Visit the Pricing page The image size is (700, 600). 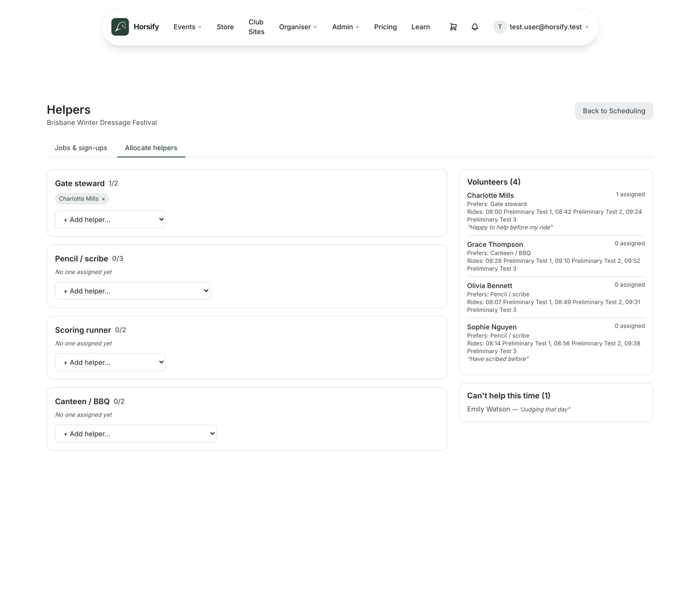click(385, 27)
